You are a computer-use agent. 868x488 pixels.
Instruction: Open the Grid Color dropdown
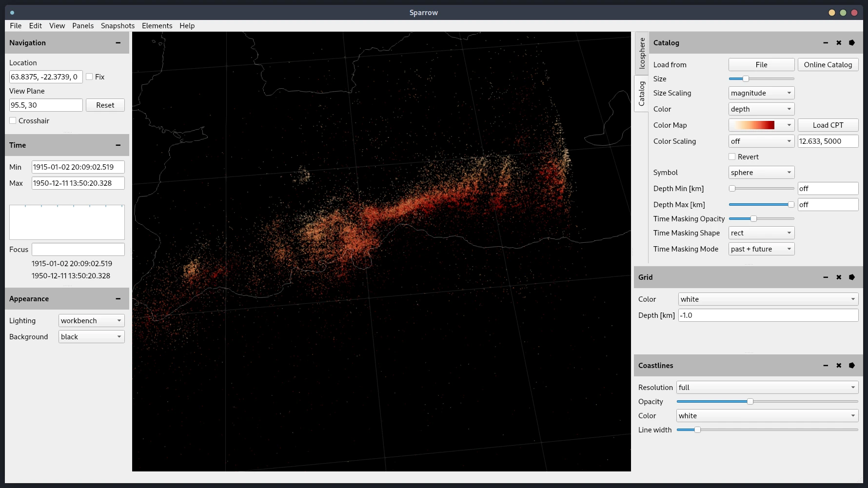[768, 299]
